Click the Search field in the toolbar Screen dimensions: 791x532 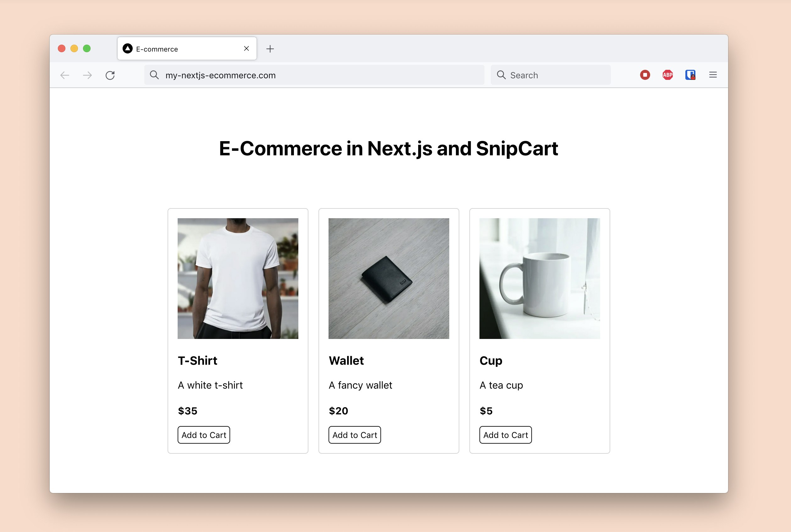tap(550, 75)
